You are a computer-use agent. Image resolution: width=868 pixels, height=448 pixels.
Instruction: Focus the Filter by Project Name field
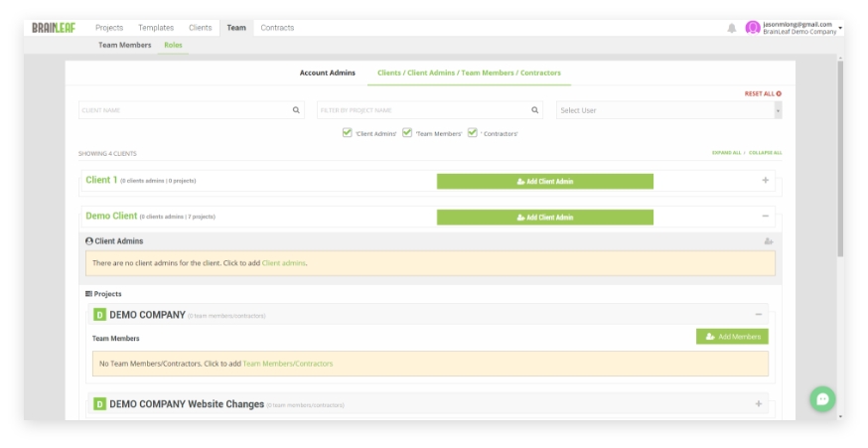430,110
